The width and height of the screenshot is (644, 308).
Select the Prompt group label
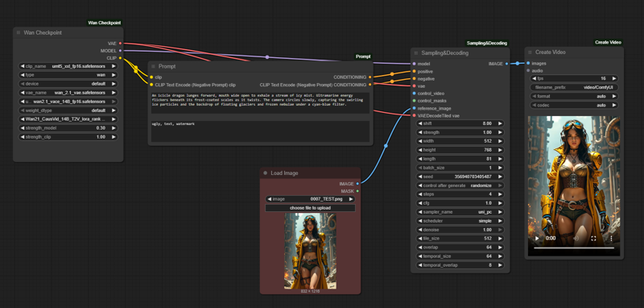[363, 56]
